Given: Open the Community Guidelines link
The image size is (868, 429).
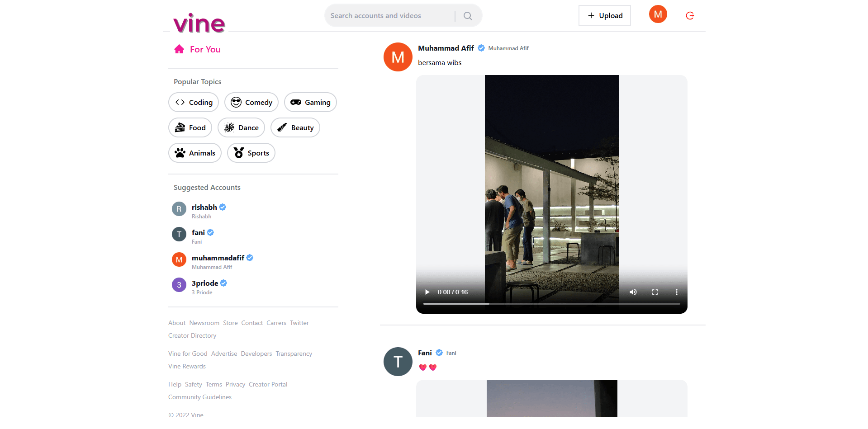Looking at the screenshot, I should click(x=199, y=396).
